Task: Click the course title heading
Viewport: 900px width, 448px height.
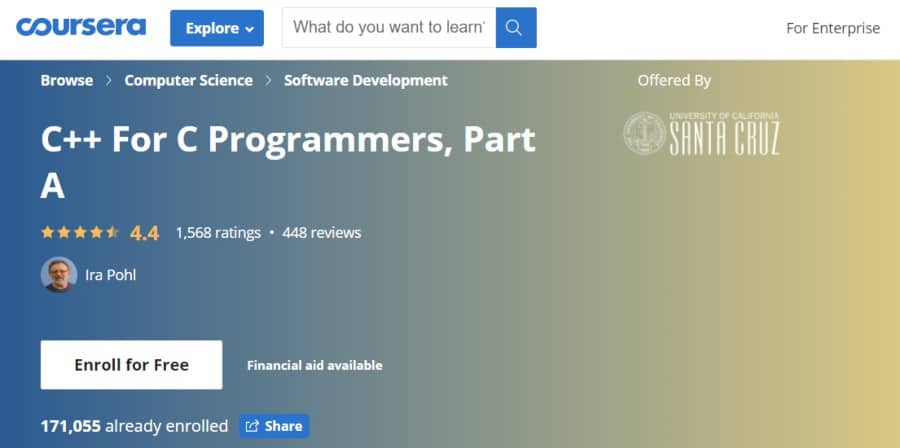Action: 288,162
